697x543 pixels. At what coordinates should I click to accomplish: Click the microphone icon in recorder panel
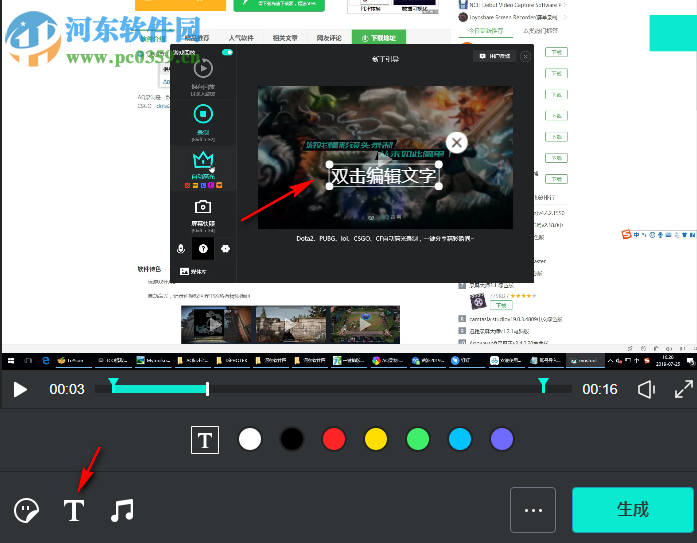pyautogui.click(x=181, y=249)
